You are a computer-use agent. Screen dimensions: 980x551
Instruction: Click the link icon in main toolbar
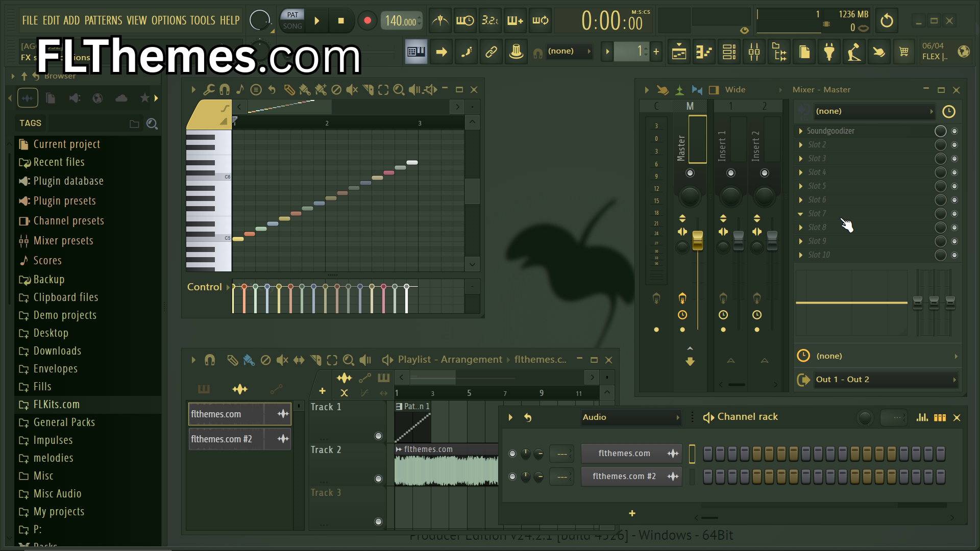point(491,52)
